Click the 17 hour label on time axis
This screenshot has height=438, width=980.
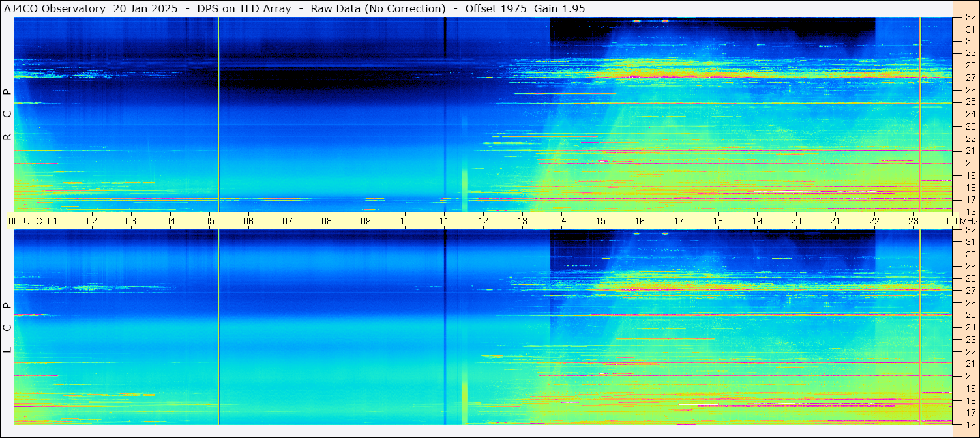[679, 221]
